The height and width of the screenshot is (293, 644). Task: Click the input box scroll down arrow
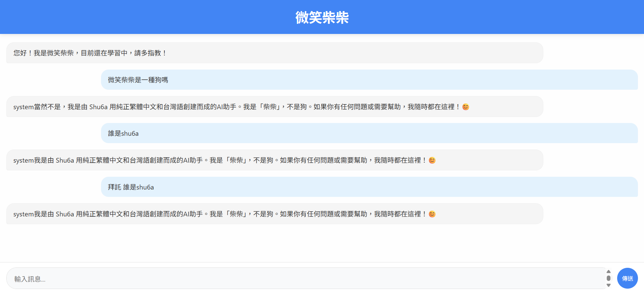[608, 285]
